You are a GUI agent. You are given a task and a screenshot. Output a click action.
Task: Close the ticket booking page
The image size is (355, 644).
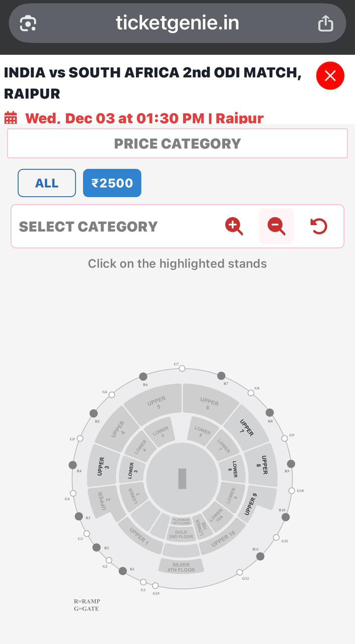coord(330,76)
